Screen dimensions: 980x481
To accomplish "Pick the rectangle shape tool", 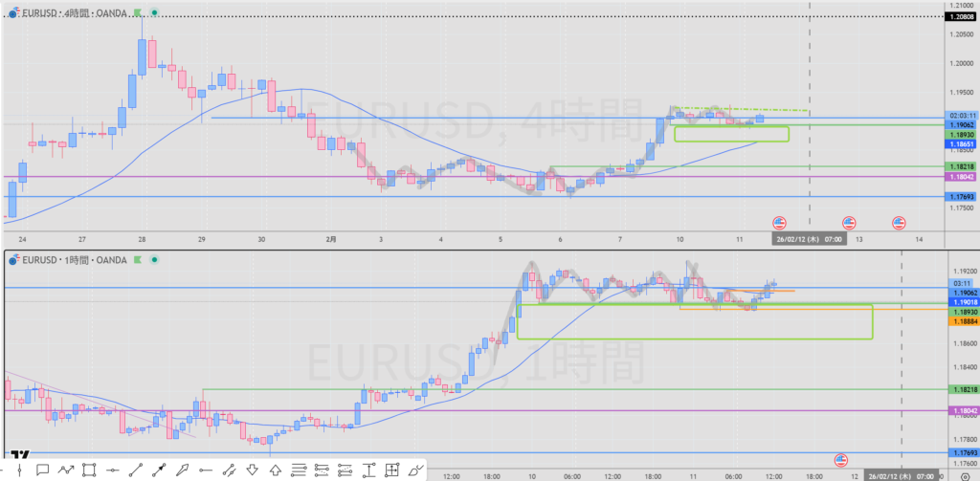I will point(89,470).
